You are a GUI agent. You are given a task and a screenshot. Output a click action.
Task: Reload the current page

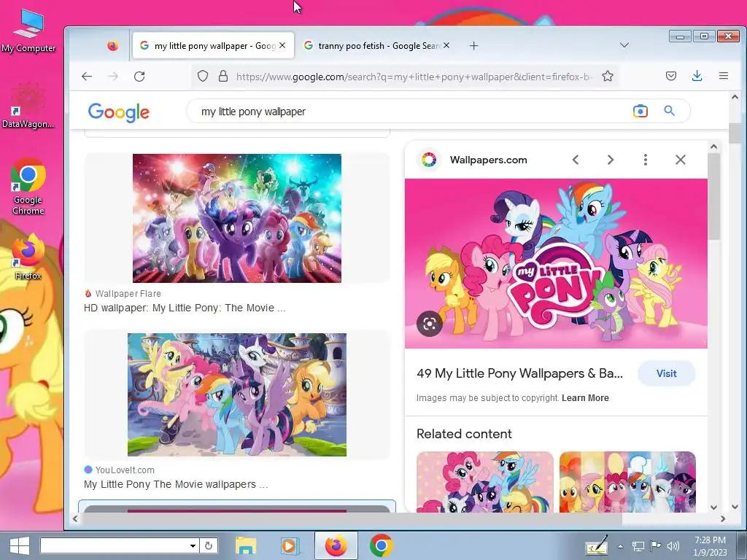(139, 76)
